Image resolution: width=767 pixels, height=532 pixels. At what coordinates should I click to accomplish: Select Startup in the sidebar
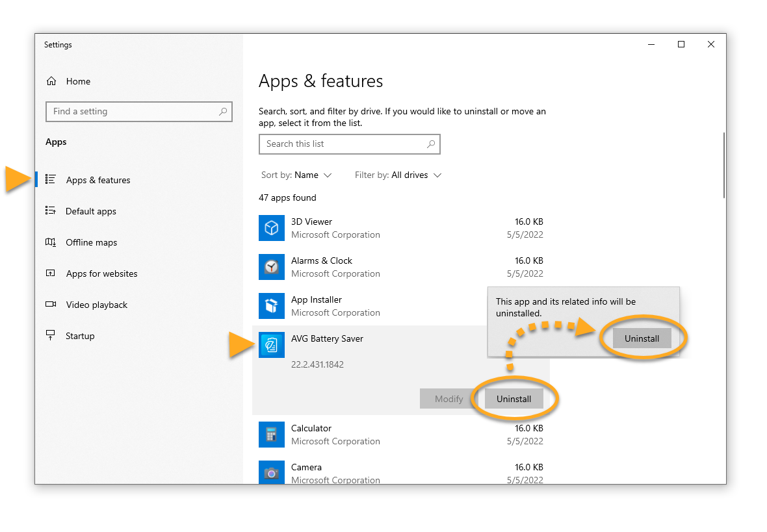(80, 336)
